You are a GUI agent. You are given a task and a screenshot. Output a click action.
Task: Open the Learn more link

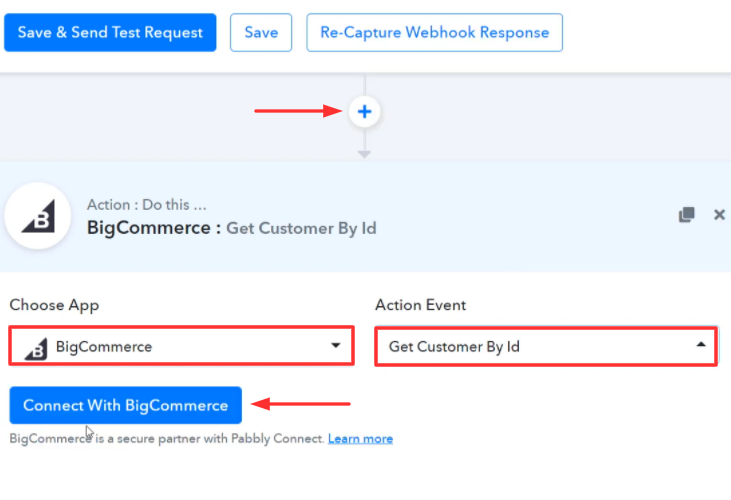pos(360,438)
